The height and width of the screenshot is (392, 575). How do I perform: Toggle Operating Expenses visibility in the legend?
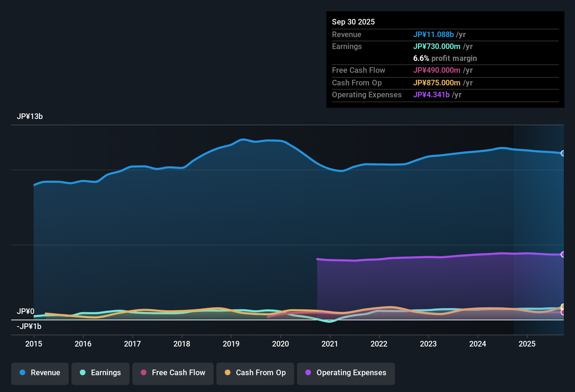346,373
